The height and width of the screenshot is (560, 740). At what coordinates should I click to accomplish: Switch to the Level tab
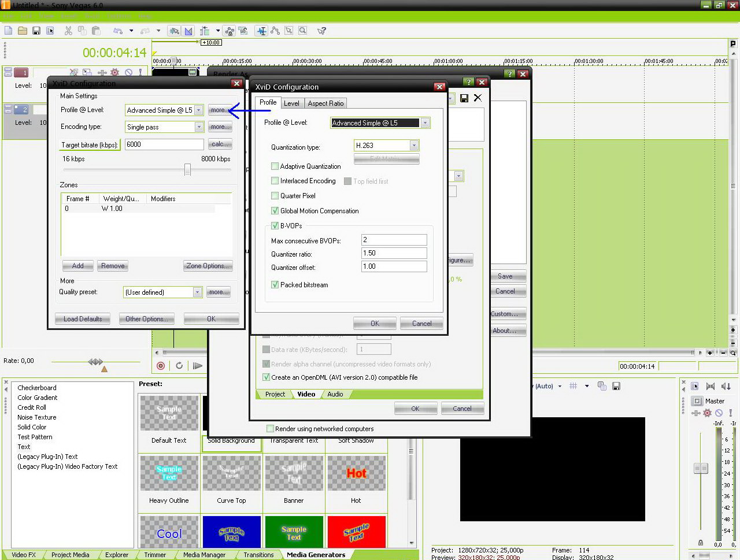291,103
